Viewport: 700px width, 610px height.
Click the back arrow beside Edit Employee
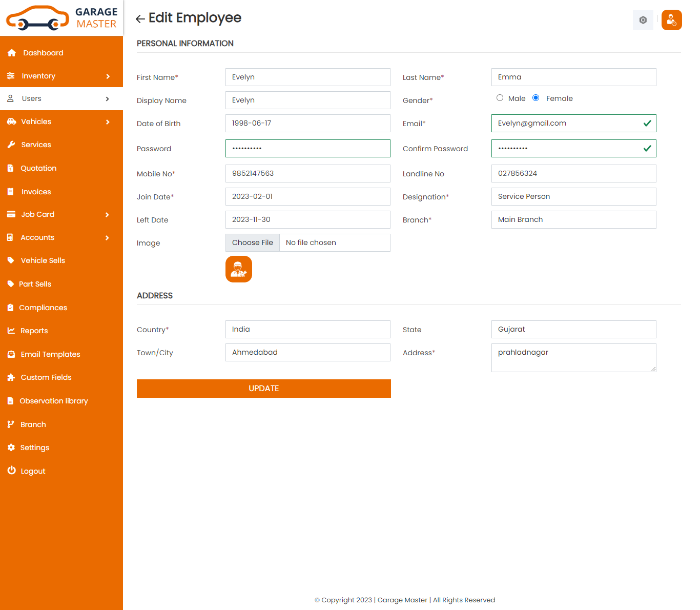[x=140, y=19]
